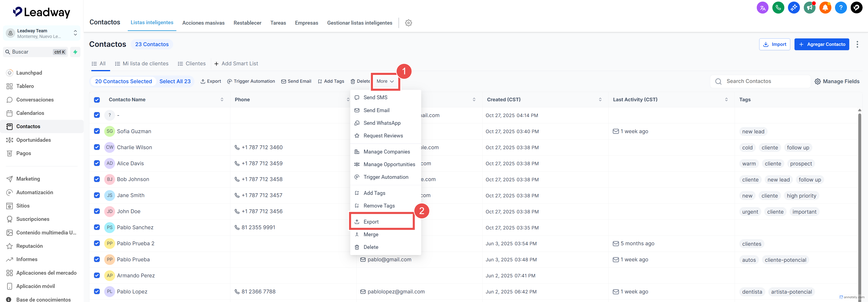Viewport: 868px width, 302px height.
Task: Open the orange notifications bell
Action: (825, 7)
